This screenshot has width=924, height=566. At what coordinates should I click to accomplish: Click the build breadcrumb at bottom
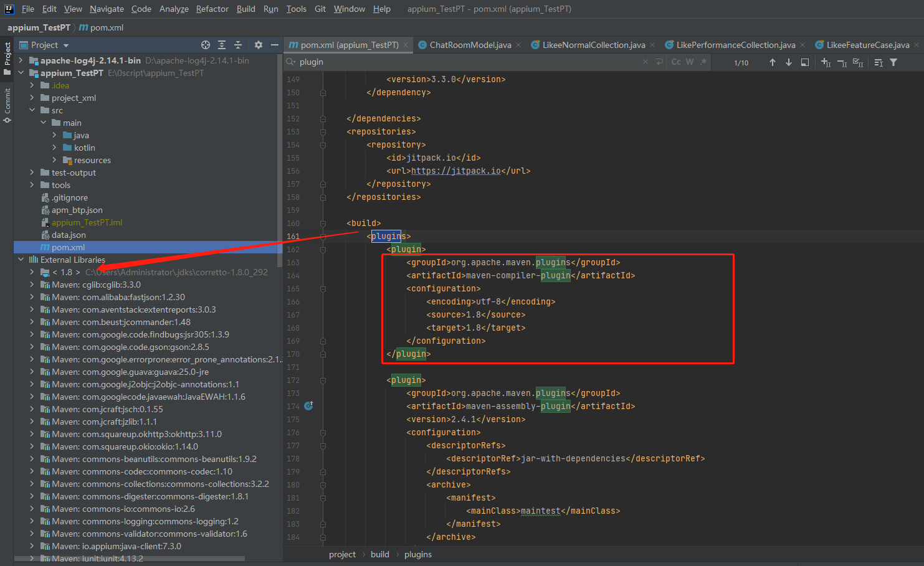tap(380, 554)
